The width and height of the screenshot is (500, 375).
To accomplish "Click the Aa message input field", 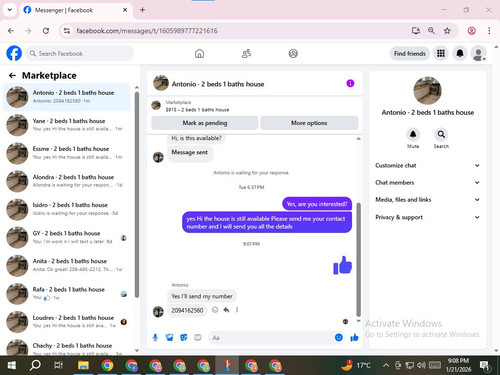I will [271, 338].
